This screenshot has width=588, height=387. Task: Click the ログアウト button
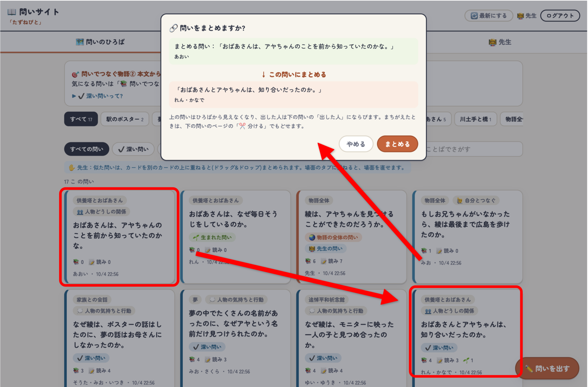click(560, 16)
